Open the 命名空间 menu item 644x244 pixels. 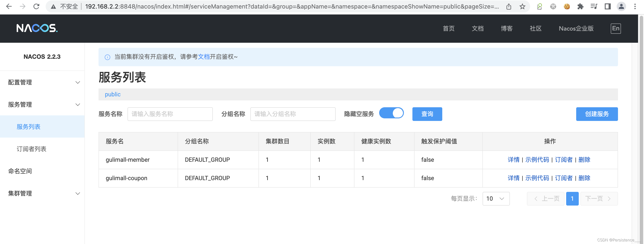click(20, 171)
